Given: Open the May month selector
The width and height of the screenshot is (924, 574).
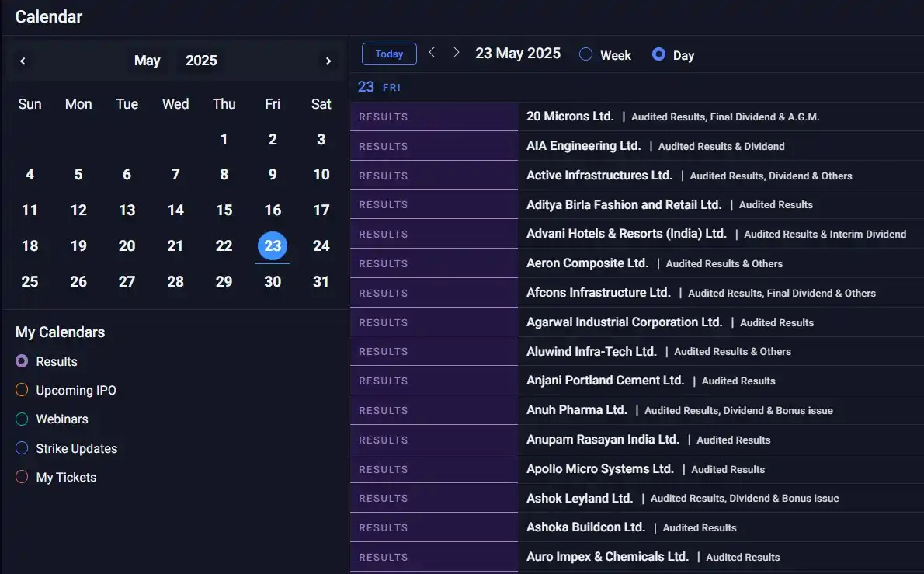Looking at the screenshot, I should [x=147, y=61].
